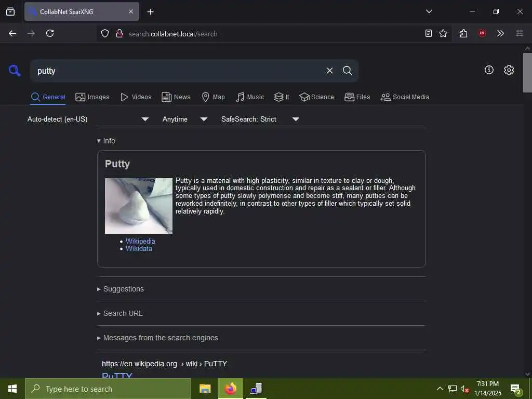532x399 pixels.
Task: Go back to previous page
Action: 12,33
